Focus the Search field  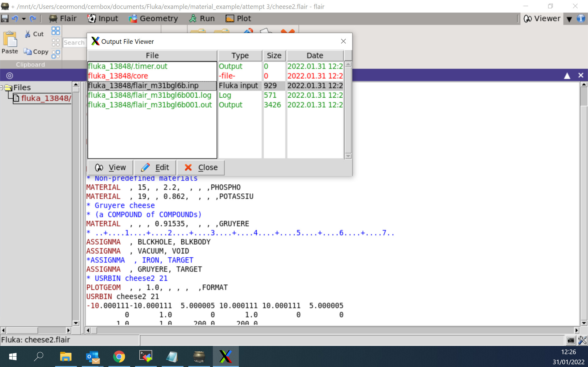pyautogui.click(x=74, y=43)
